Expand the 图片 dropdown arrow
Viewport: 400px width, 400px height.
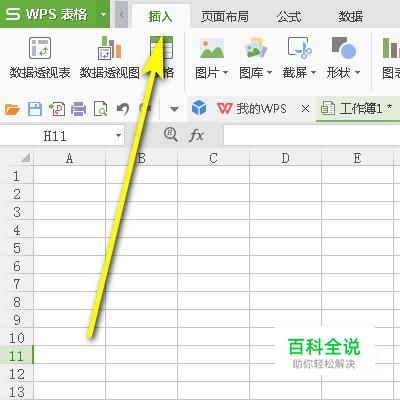coord(225,72)
